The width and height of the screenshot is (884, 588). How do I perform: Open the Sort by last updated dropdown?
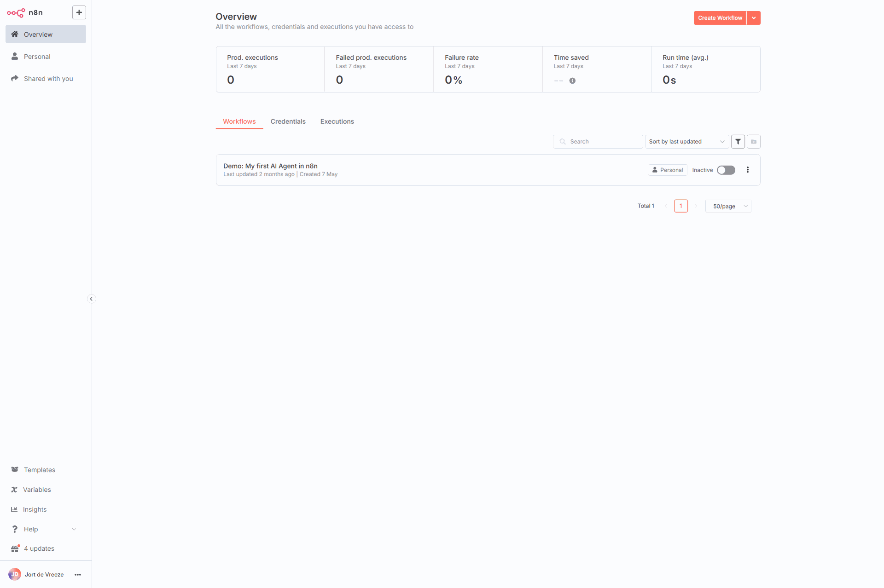pos(687,142)
